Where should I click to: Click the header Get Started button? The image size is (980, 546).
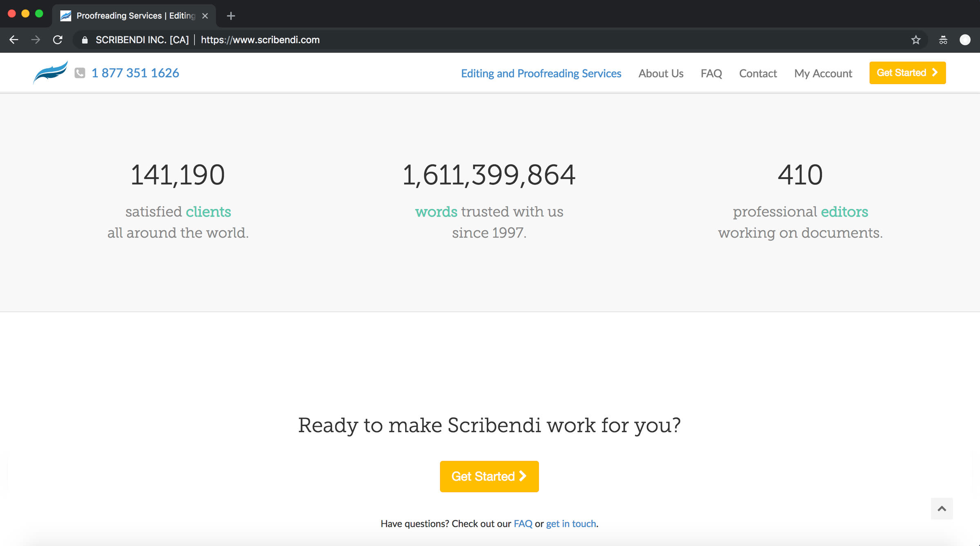(x=907, y=72)
